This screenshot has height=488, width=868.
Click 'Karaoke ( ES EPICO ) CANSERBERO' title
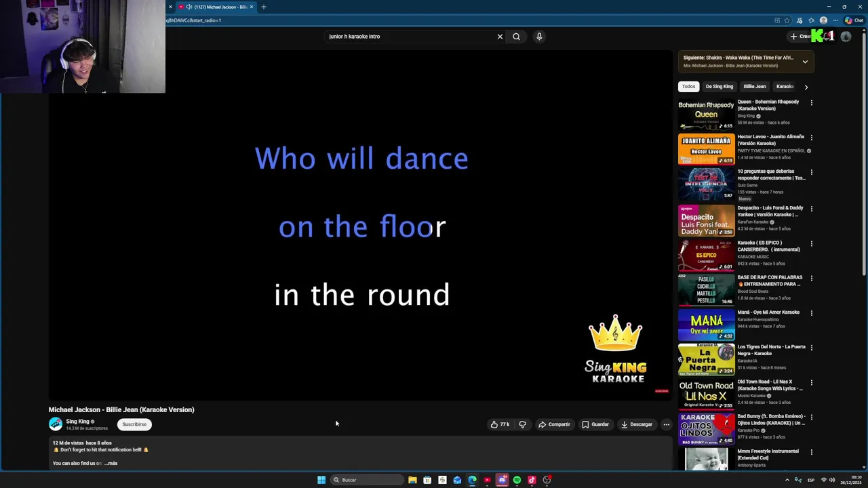(769, 246)
